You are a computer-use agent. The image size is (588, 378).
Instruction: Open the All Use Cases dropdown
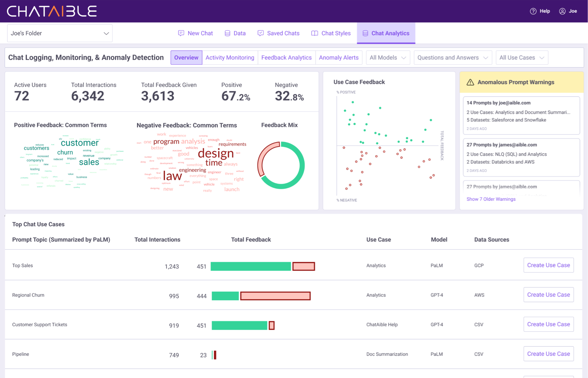[x=522, y=58]
